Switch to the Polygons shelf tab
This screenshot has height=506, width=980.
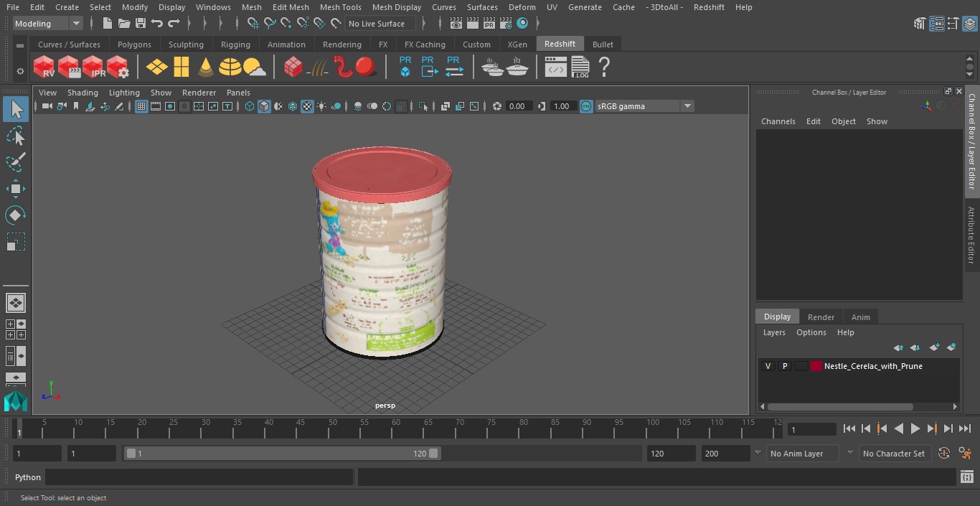[134, 44]
